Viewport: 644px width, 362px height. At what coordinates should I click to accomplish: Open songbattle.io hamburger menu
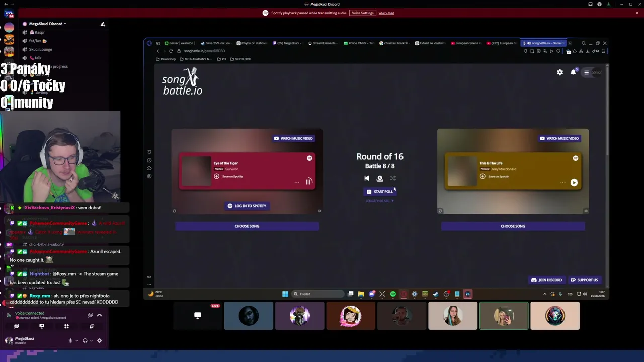pos(586,72)
